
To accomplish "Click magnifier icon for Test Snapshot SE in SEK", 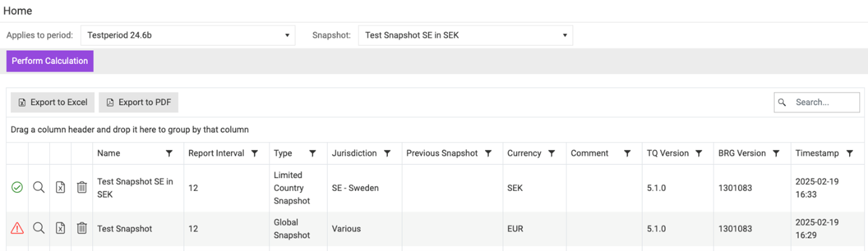I will point(39,188).
